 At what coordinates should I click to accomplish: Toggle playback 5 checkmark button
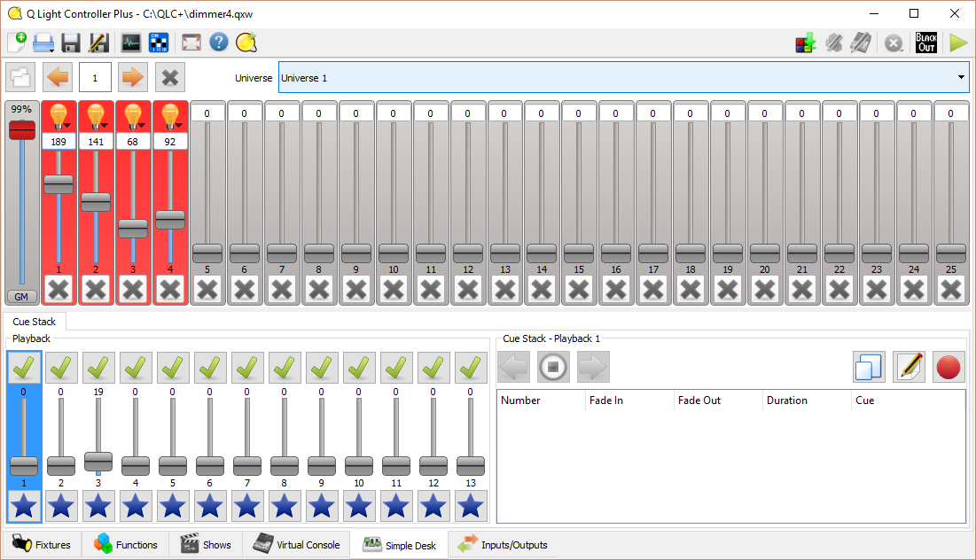coord(173,367)
